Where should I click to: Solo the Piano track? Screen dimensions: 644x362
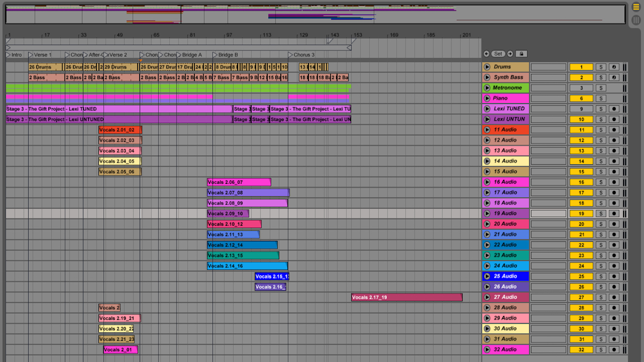pyautogui.click(x=601, y=98)
